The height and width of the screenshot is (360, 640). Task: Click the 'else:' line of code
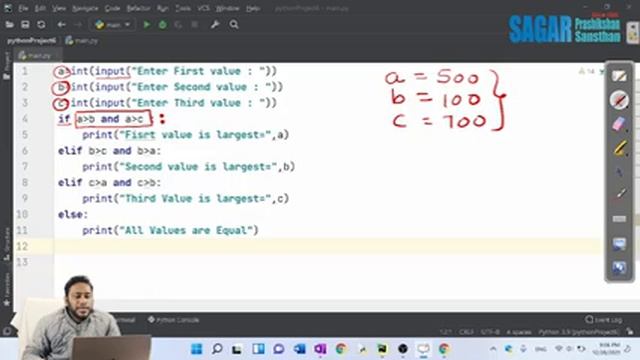pyautogui.click(x=73, y=214)
